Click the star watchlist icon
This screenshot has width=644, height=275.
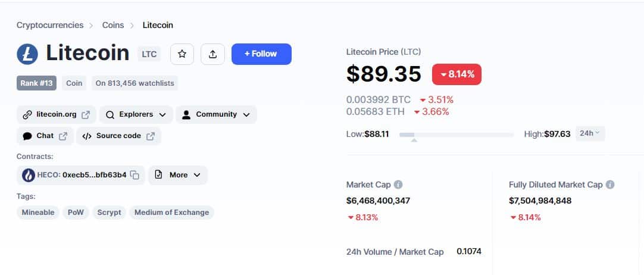(x=182, y=54)
